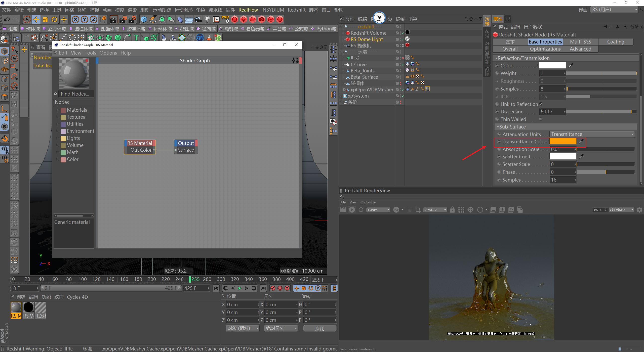Image resolution: width=644 pixels, height=352 pixels.
Task: Click the RenderView refresh icon
Action: point(361,210)
